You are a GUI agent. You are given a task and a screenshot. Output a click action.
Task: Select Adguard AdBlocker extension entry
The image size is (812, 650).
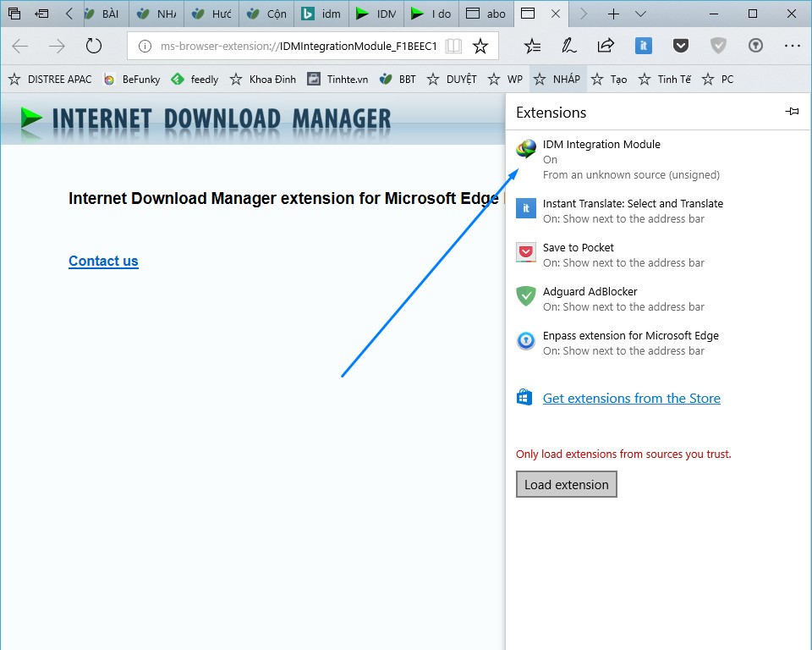[x=658, y=299]
